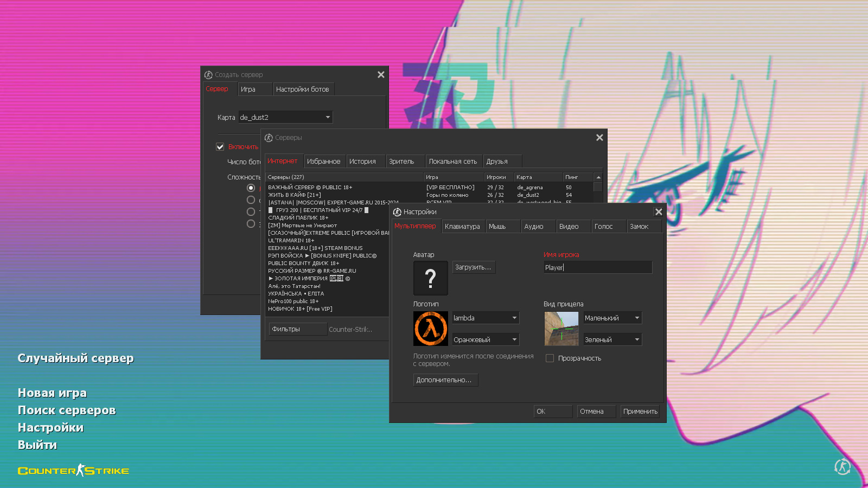Image resolution: width=868 pixels, height=488 pixels.
Task: Click the Загрузить... avatar button
Action: click(473, 267)
